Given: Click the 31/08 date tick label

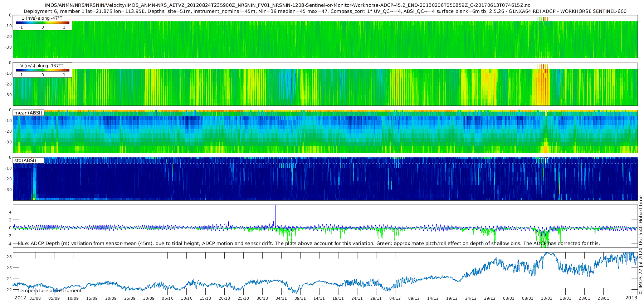Looking at the screenshot, I should tap(35, 298).
